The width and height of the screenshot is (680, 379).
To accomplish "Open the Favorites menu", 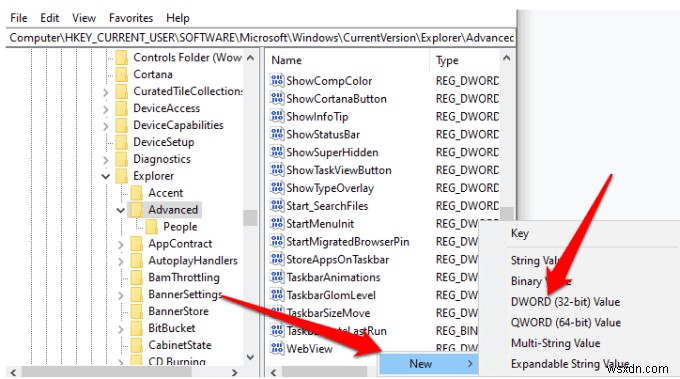I will click(x=131, y=18).
